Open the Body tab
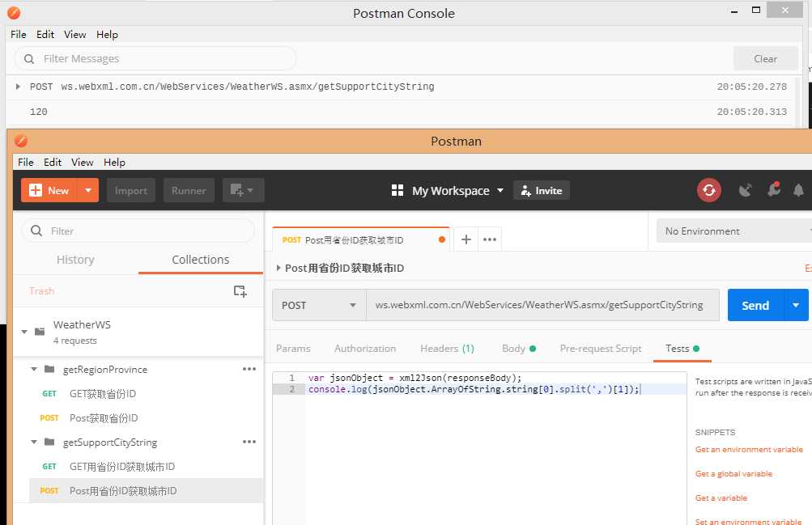Screen dimensions: 812x525 click(x=518, y=348)
